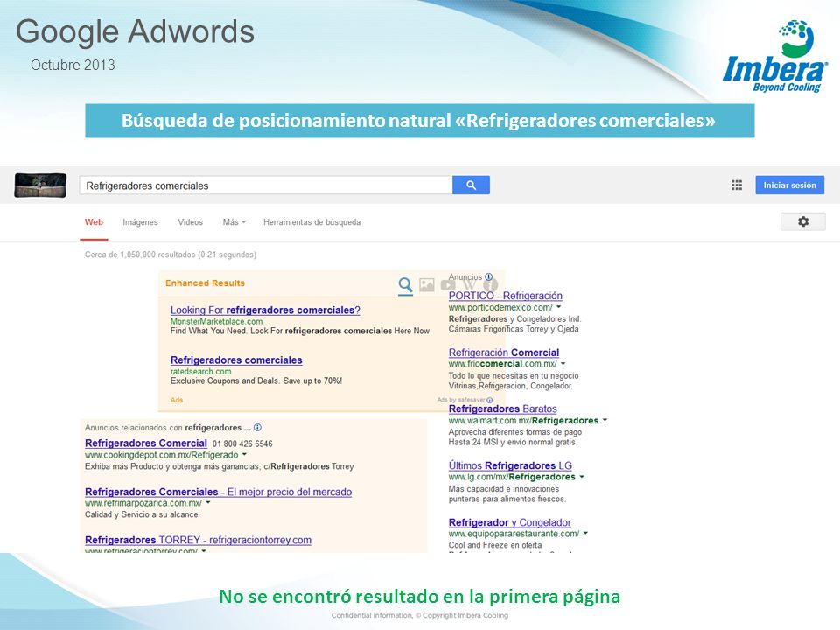Open Refrigeradores TORREY ad link
The width and height of the screenshot is (840, 630).
(x=198, y=540)
